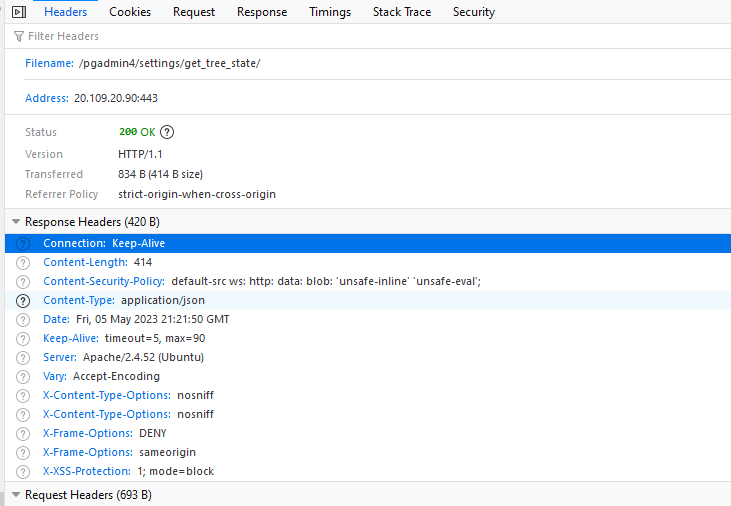Go to the Timings tab
Image resolution: width=731 pixels, height=506 pixels.
pos(330,12)
